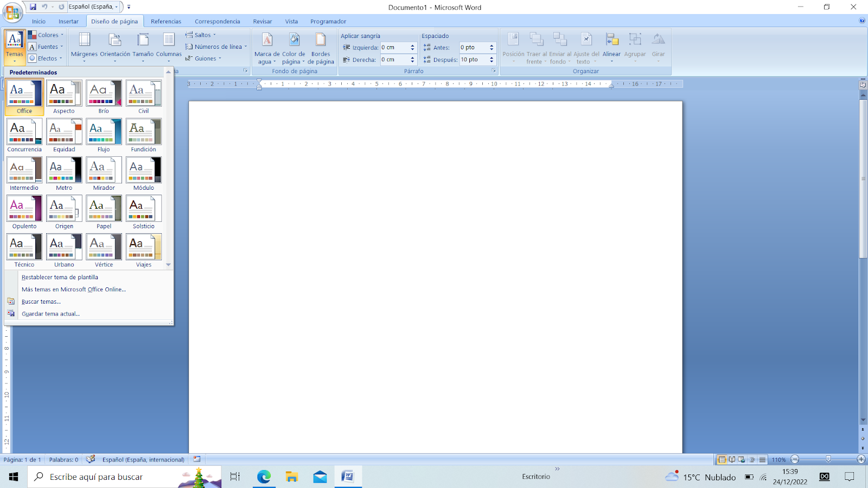Image resolution: width=868 pixels, height=488 pixels.
Task: Open the Saltos breaks menu
Action: pyautogui.click(x=201, y=35)
